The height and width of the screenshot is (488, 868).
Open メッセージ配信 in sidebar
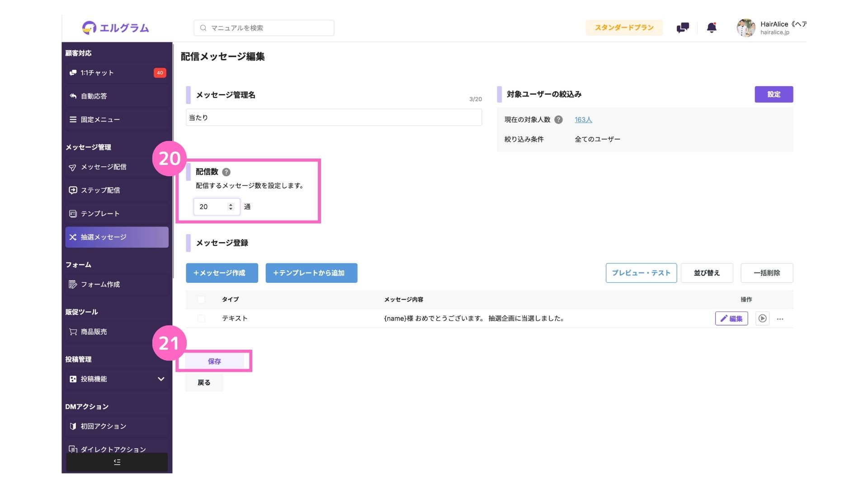coord(117,167)
